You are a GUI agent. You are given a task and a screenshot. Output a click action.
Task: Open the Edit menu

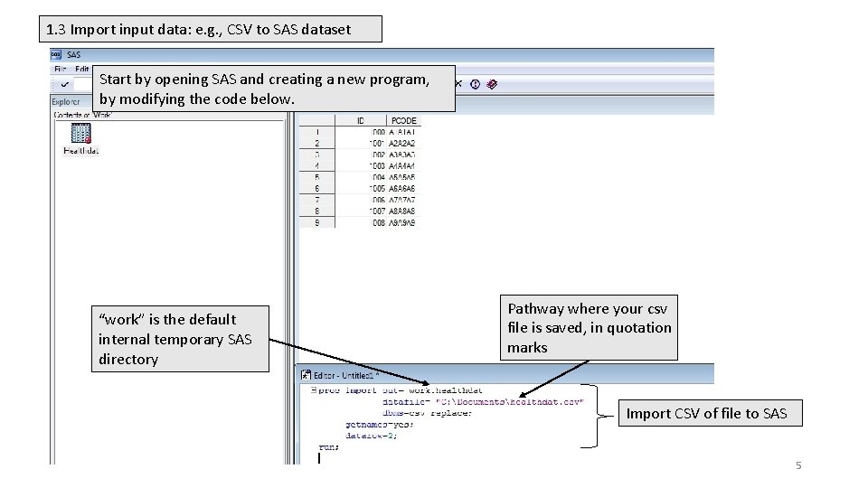point(82,70)
